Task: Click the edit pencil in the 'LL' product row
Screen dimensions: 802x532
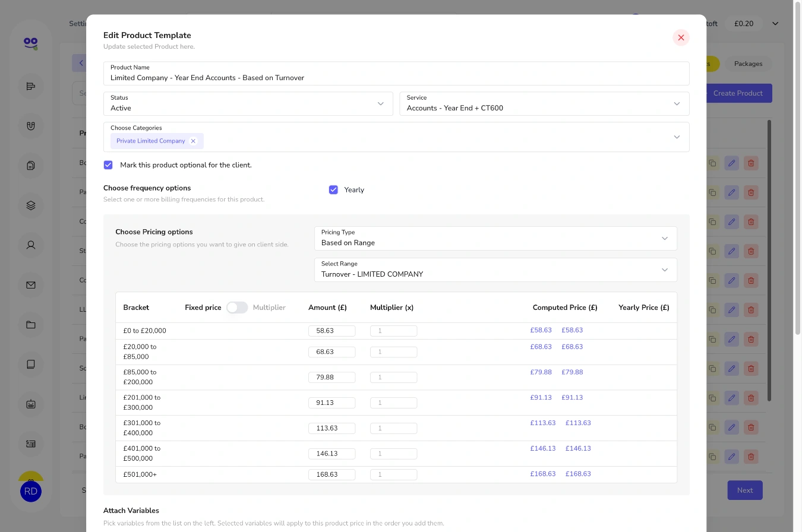Action: point(732,310)
